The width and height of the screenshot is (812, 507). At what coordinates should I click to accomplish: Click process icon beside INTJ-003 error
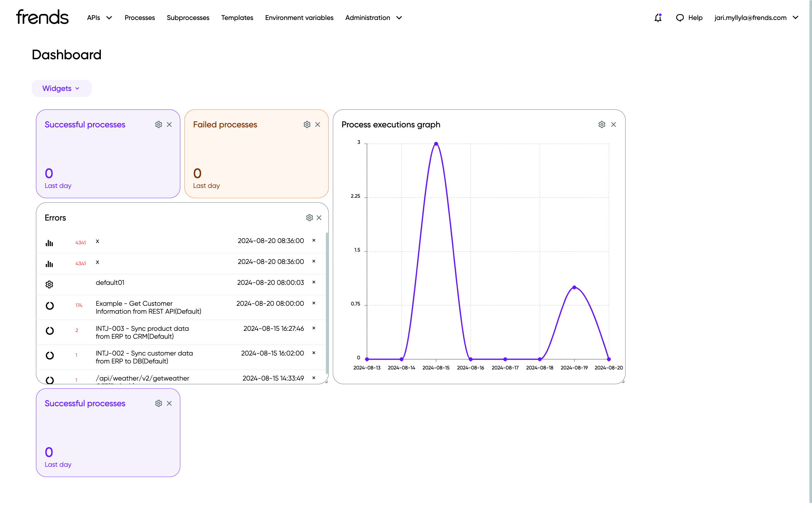point(50,331)
